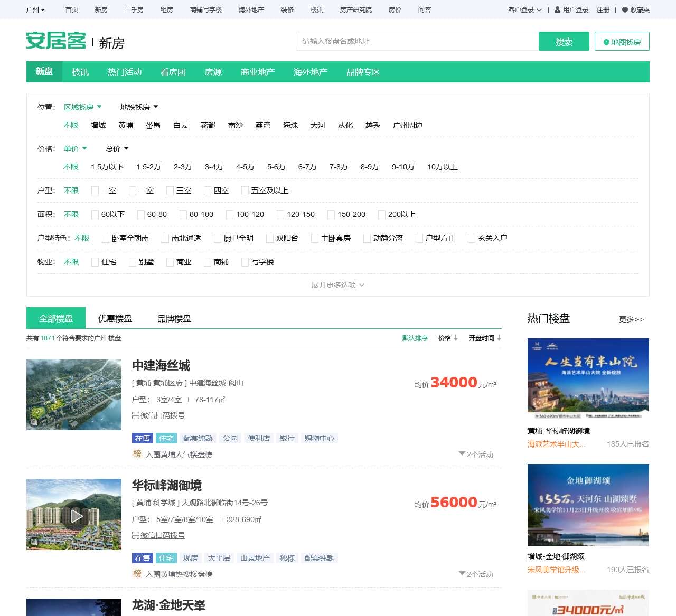Switch to the 热门活动 tab
The width and height of the screenshot is (676, 616).
tap(125, 72)
